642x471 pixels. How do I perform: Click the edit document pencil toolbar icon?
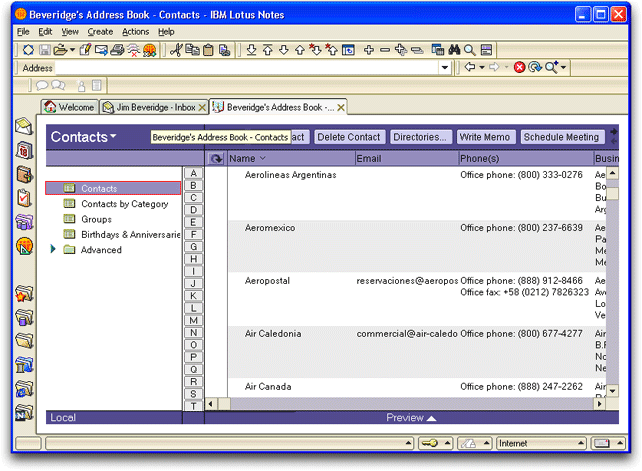click(x=85, y=50)
